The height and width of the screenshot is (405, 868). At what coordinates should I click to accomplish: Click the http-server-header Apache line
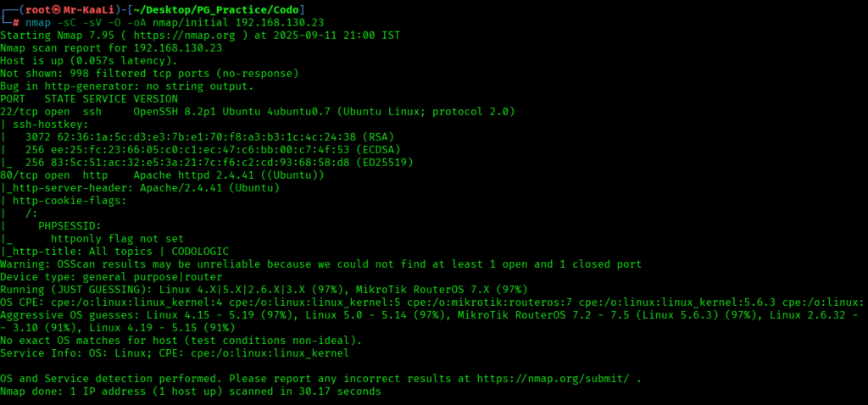141,188
